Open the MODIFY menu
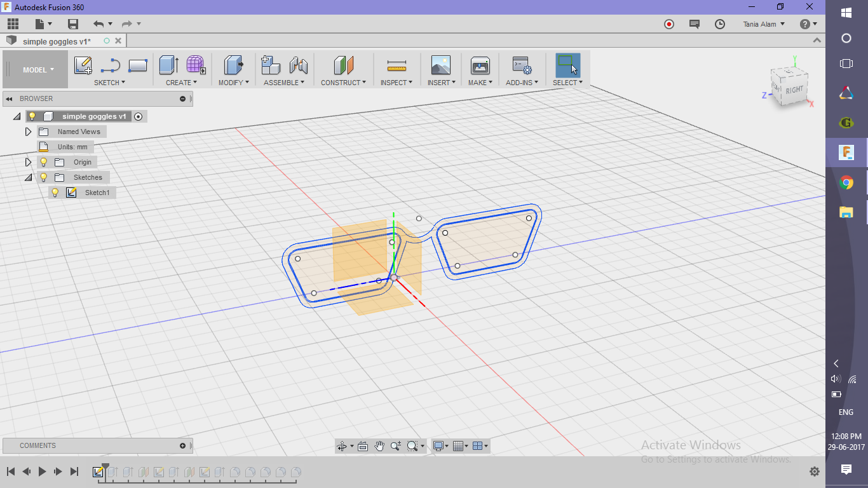 click(x=233, y=83)
